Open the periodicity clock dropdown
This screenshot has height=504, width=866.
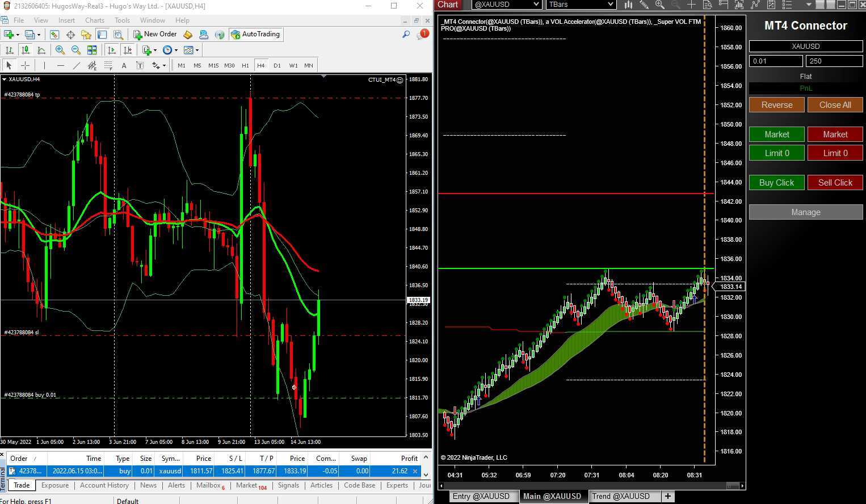(x=169, y=50)
